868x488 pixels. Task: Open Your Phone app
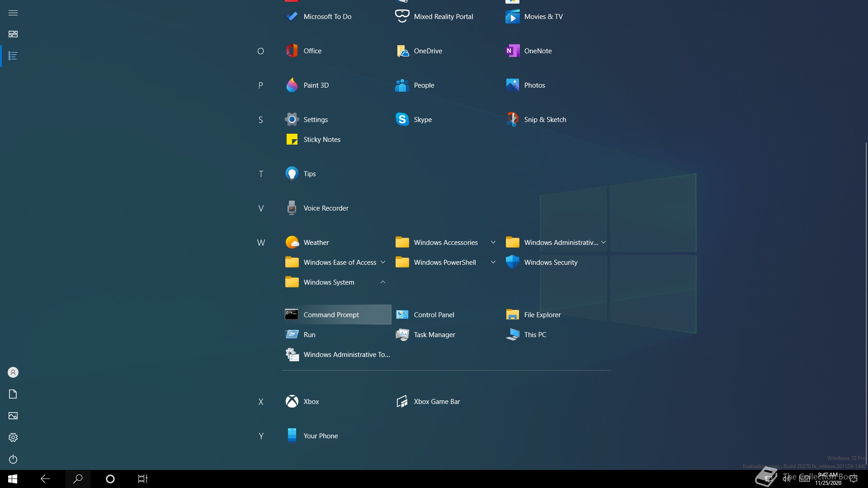click(336, 436)
